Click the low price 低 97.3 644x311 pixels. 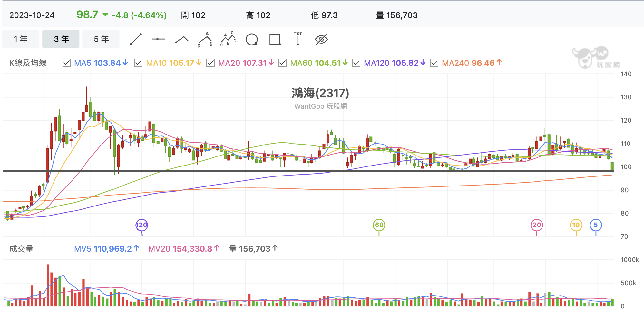[324, 15]
